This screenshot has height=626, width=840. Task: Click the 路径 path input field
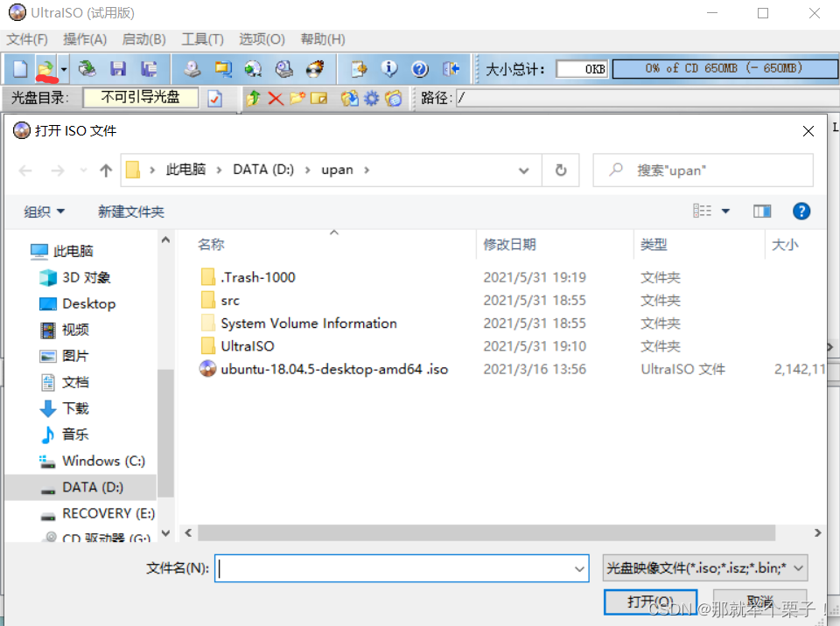point(647,98)
